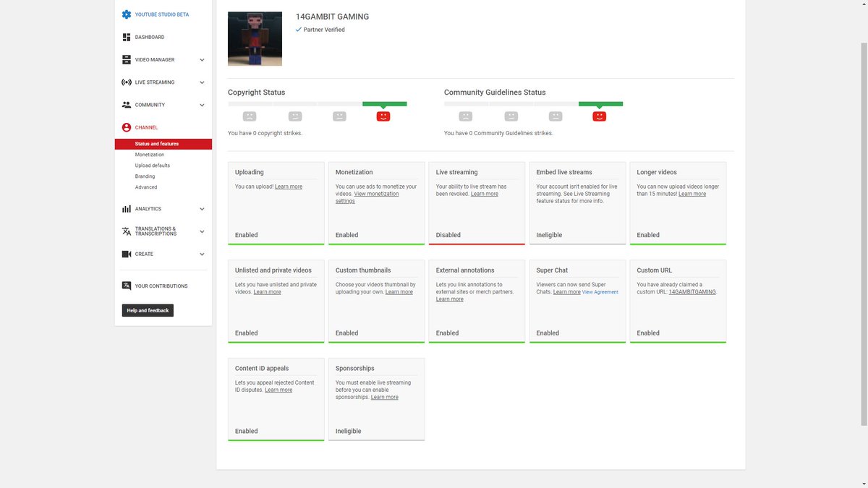Screen dimensions: 868x488
Task: Click the Partner Verified checkmark icon
Action: [x=299, y=30]
